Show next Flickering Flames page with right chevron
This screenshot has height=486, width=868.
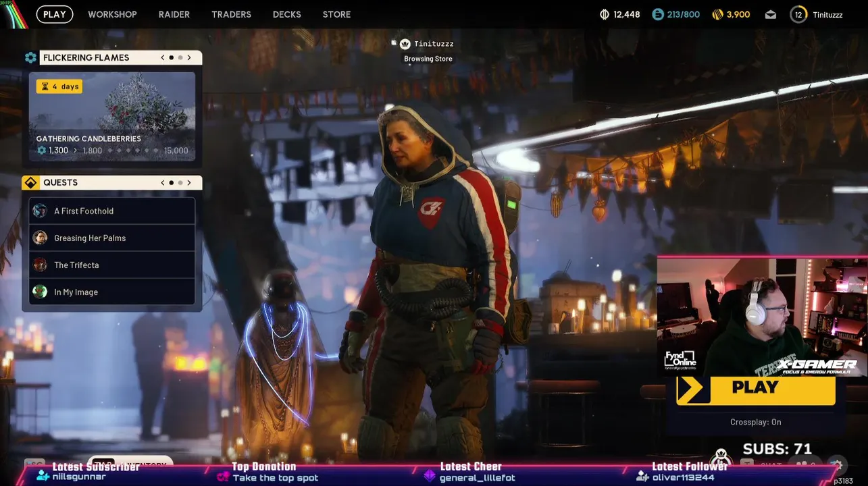click(189, 57)
